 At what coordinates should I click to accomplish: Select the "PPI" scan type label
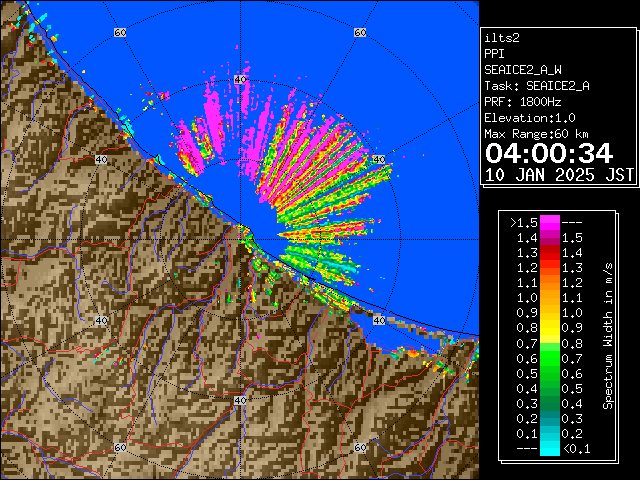(x=494, y=54)
